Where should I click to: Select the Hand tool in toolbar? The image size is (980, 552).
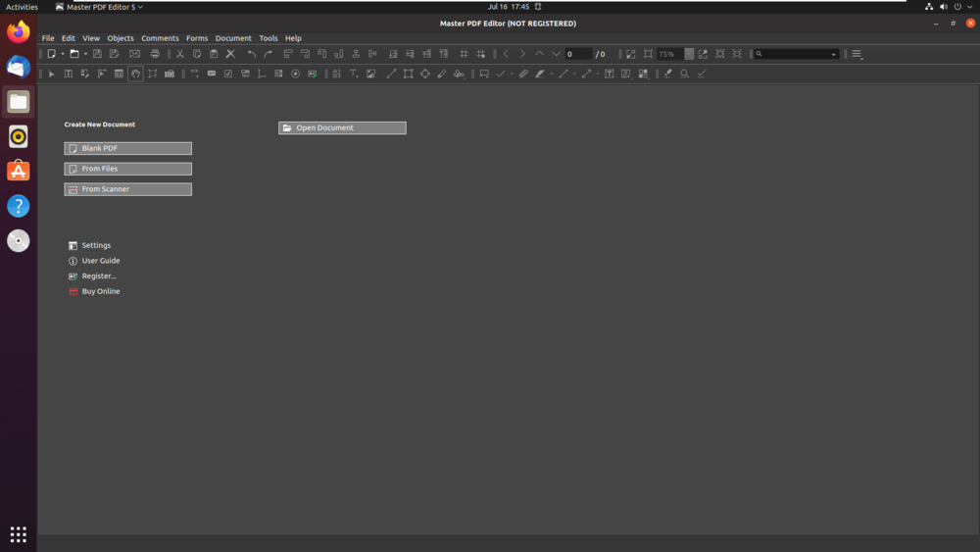135,74
